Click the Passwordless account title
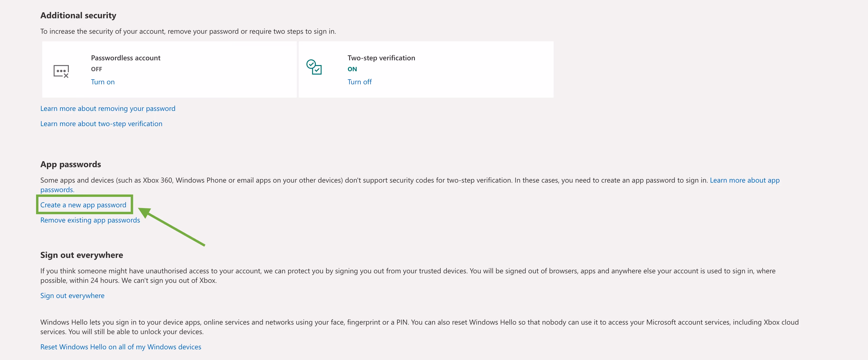Image resolution: width=868 pixels, height=360 pixels. 126,58
